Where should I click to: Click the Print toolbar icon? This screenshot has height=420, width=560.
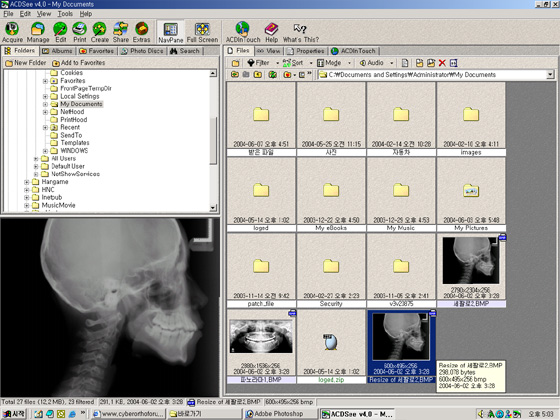80,32
